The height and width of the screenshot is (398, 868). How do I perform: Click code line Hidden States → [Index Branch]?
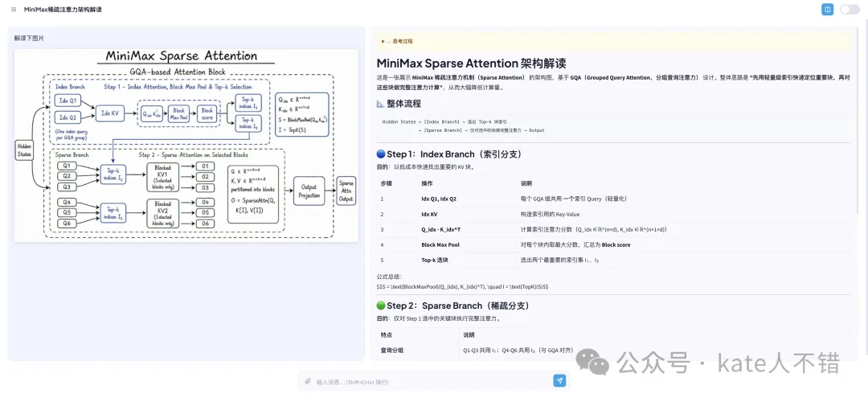[x=444, y=121]
